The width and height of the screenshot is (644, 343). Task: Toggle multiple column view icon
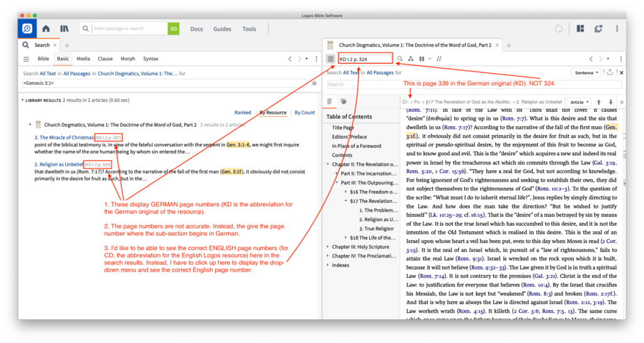422,59
